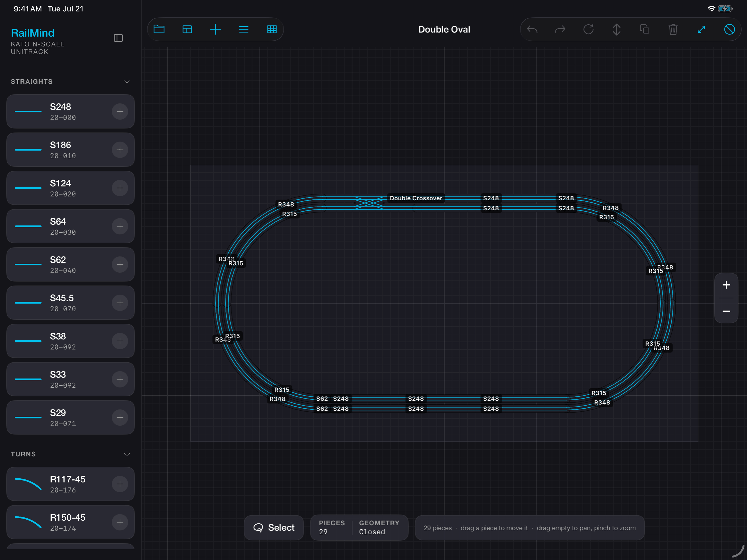Add an S64 straight track piece
The width and height of the screenshot is (747, 560).
(x=120, y=226)
